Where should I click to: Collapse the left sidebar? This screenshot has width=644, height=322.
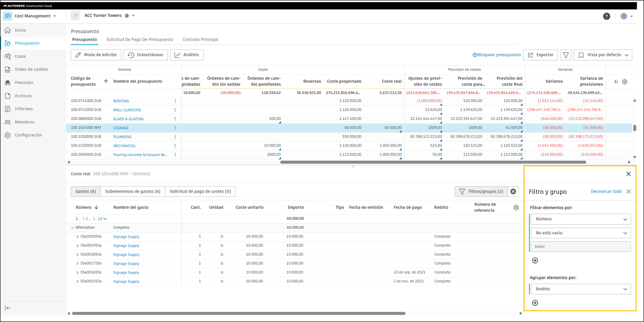(8, 308)
